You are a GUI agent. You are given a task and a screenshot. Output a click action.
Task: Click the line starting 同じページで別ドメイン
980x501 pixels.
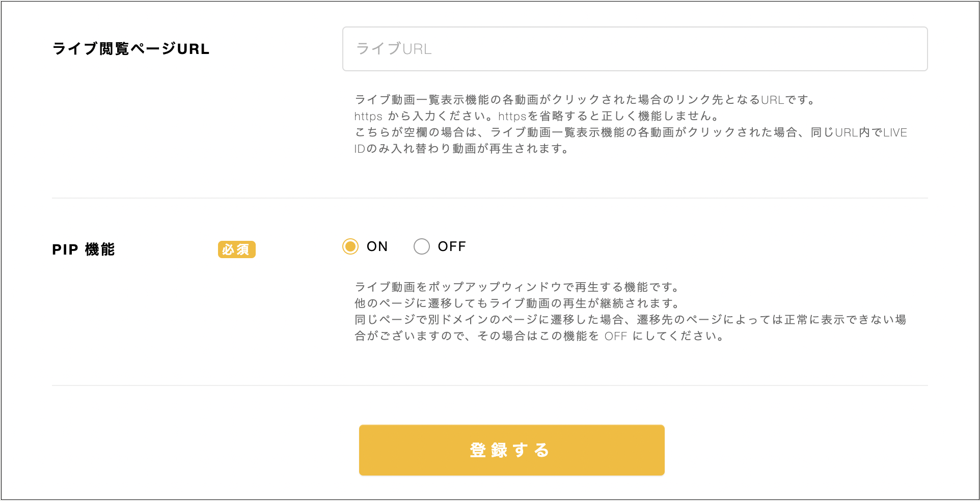click(631, 320)
